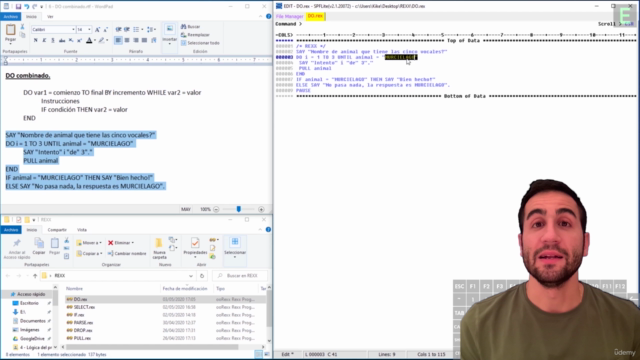The width and height of the screenshot is (640, 360).
Task: Click the Cut scissors icon in WordPad
Action: click(22, 27)
